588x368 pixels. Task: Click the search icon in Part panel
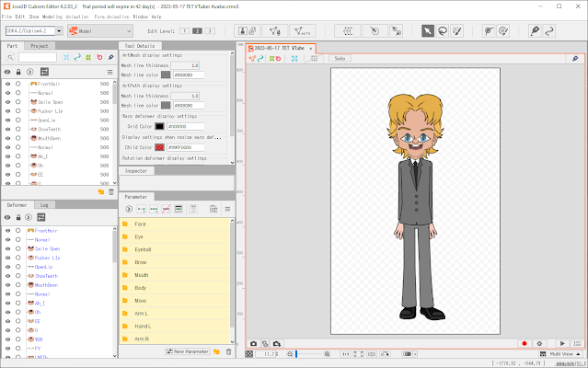pos(10,57)
